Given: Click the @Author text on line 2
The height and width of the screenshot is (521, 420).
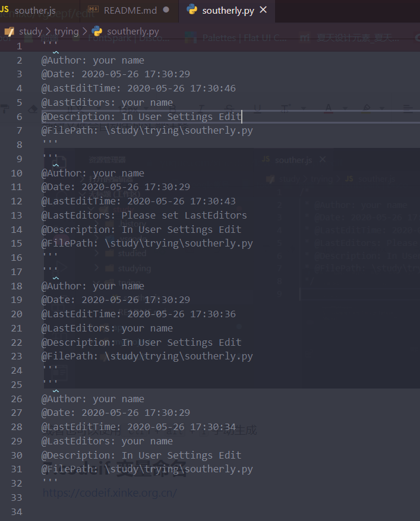Looking at the screenshot, I should [x=93, y=61].
